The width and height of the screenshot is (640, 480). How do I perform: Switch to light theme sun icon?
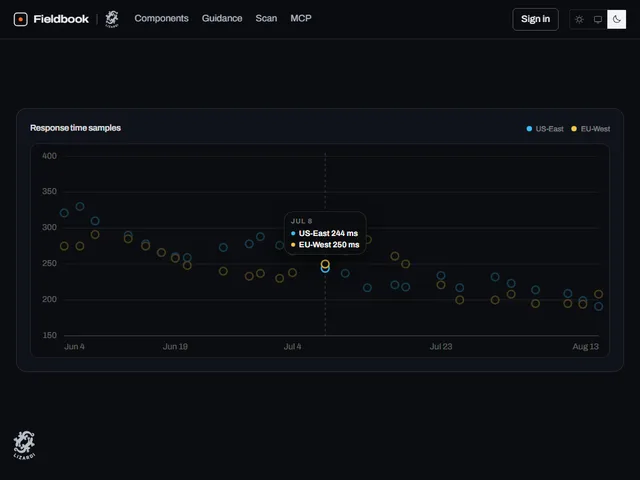pos(579,19)
